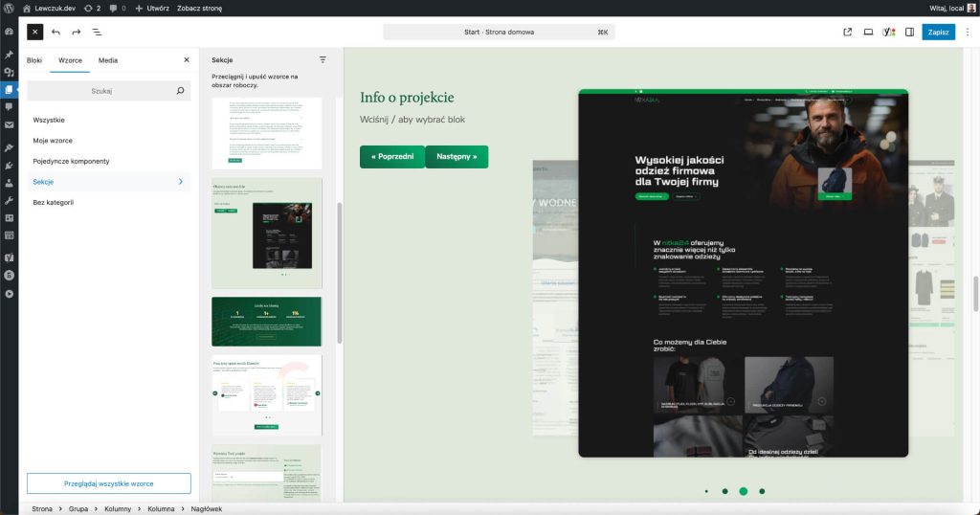
Task: Select the Nagłówek breadcrumb
Action: coord(207,508)
